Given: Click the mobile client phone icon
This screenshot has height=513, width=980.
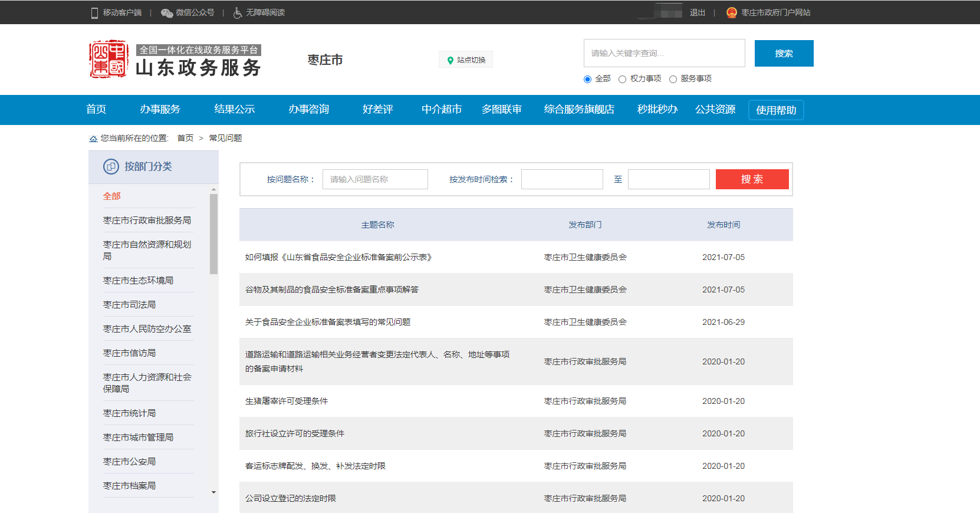Looking at the screenshot, I should point(94,13).
